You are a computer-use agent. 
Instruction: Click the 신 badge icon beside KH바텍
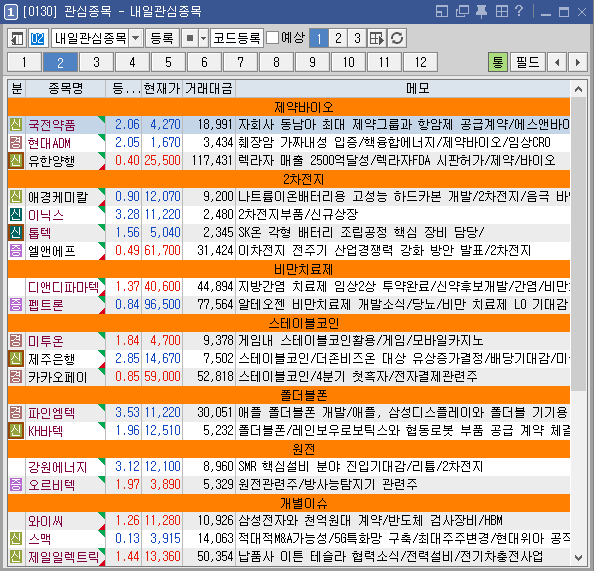pos(16,430)
